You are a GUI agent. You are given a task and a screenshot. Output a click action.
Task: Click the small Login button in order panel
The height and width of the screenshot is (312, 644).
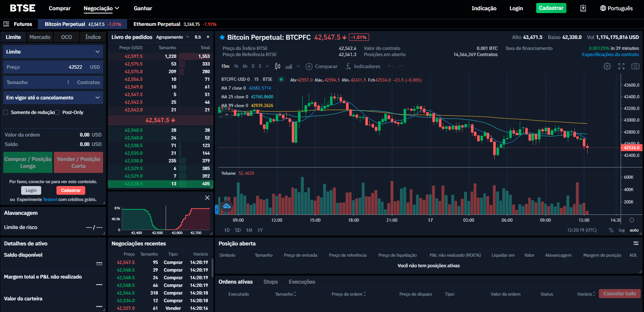[x=31, y=190]
